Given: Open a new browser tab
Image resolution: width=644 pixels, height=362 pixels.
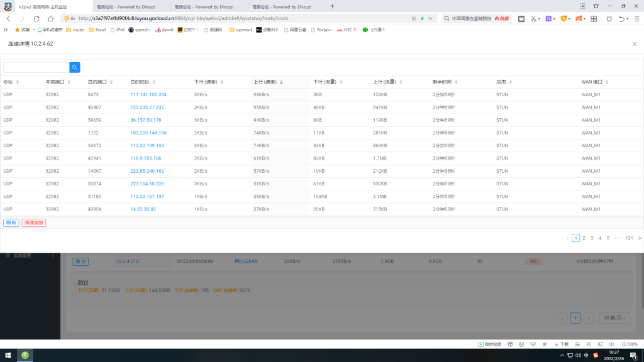Looking at the screenshot, I should tap(332, 6).
